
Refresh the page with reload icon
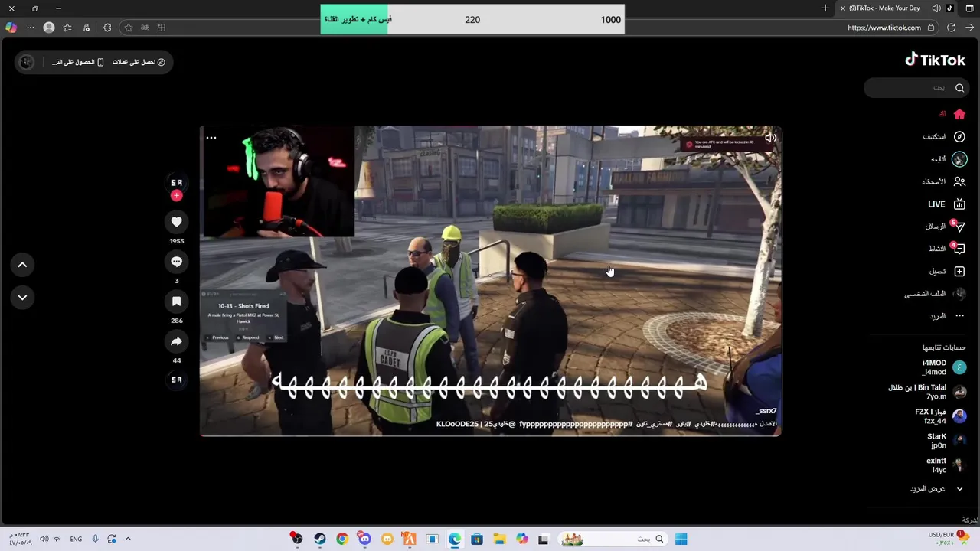[x=951, y=28]
